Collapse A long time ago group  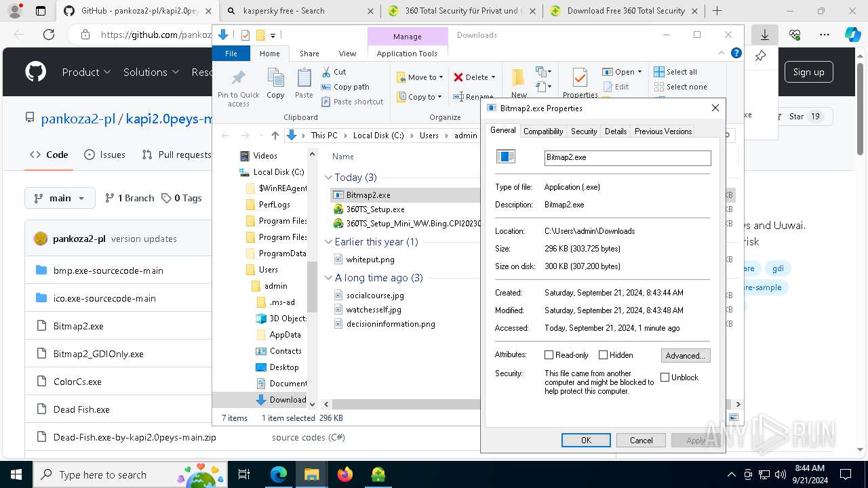pyautogui.click(x=329, y=278)
